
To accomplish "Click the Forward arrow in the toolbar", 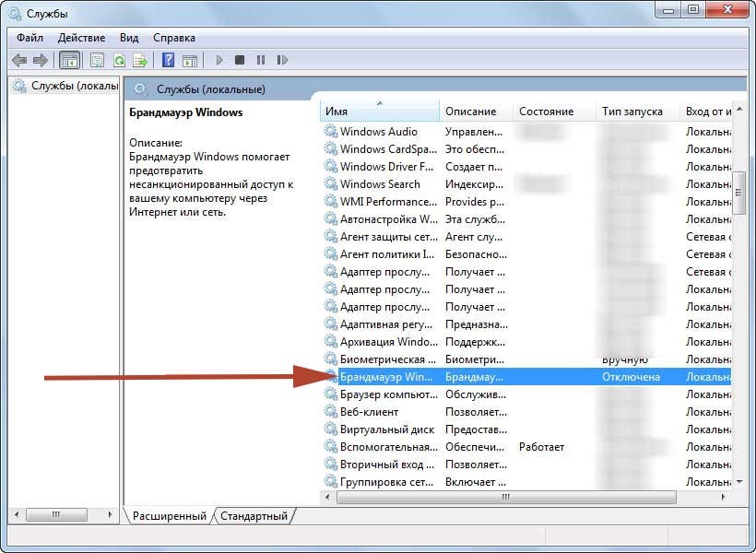I will pos(41,61).
